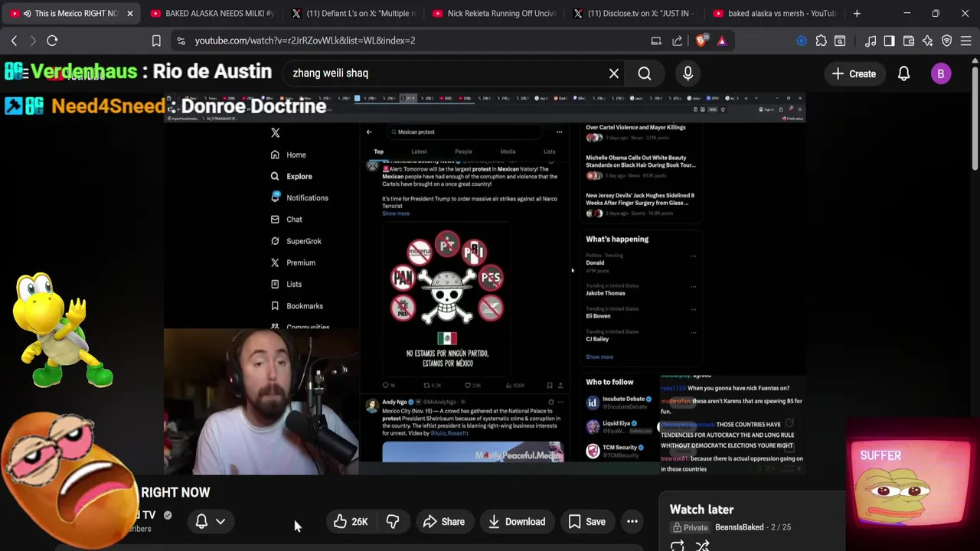Toggle the browser sidebar panel
Screen dimensions: 980x551
889,41
